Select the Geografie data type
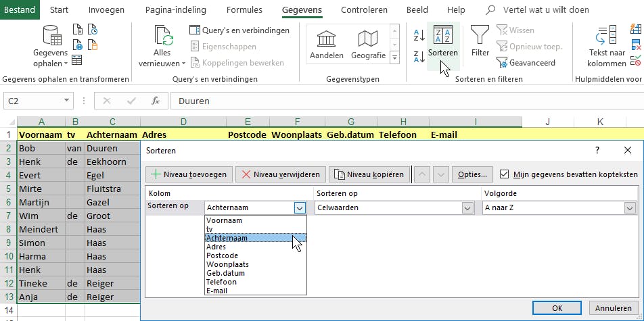 tap(368, 44)
